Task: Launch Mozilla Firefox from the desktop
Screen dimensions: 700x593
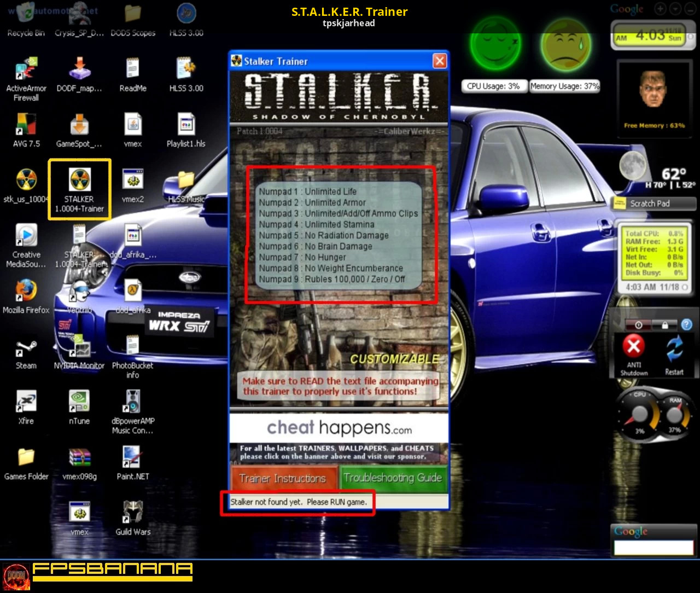Action: 26,296
